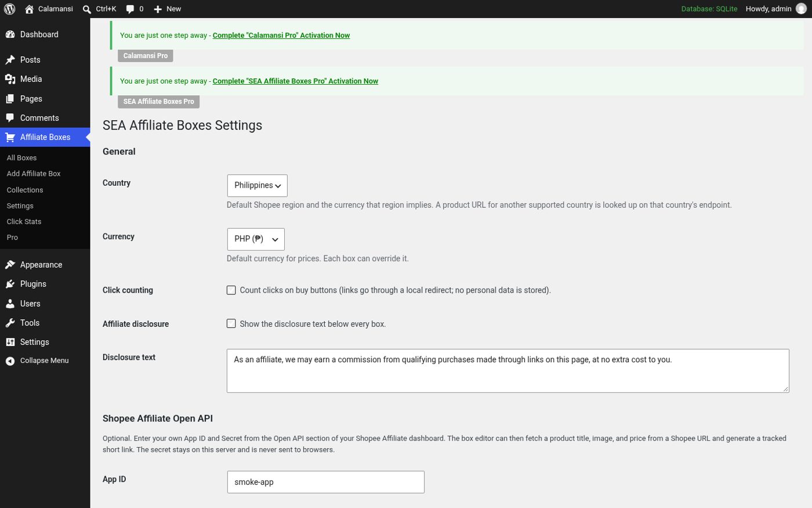The height and width of the screenshot is (508, 812).
Task: Open Settings under Affiliate Boxes submenu
Action: (20, 206)
